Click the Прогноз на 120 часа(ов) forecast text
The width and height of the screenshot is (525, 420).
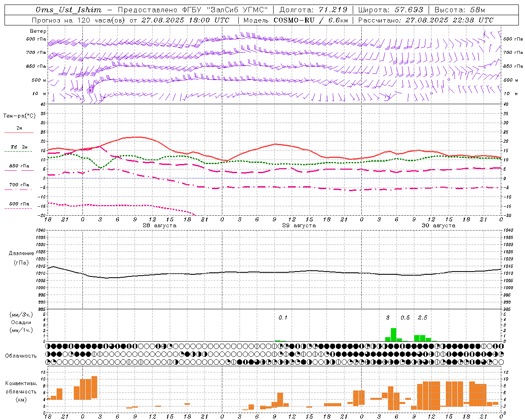79,20
